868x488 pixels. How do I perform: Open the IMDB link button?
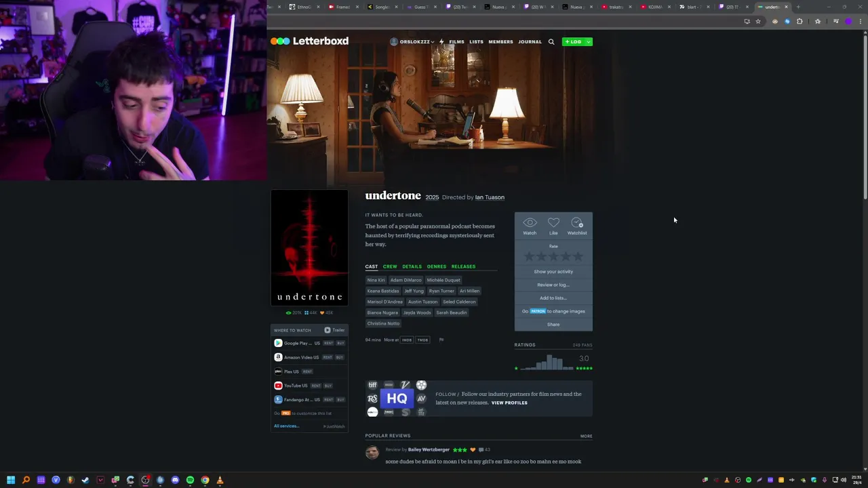(407, 340)
